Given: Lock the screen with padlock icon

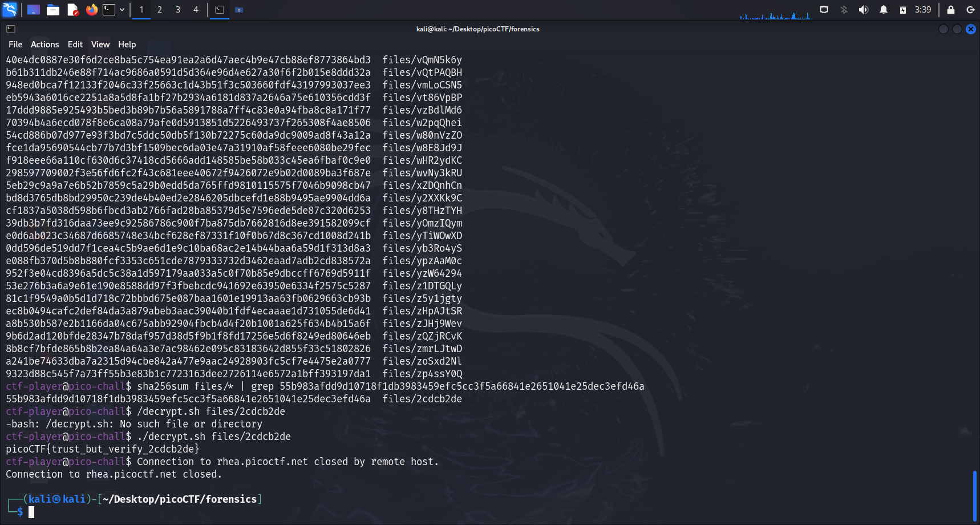Looking at the screenshot, I should [950, 10].
